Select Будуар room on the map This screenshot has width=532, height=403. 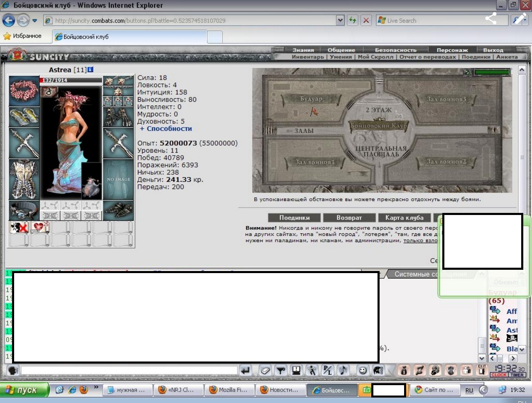tap(311, 99)
